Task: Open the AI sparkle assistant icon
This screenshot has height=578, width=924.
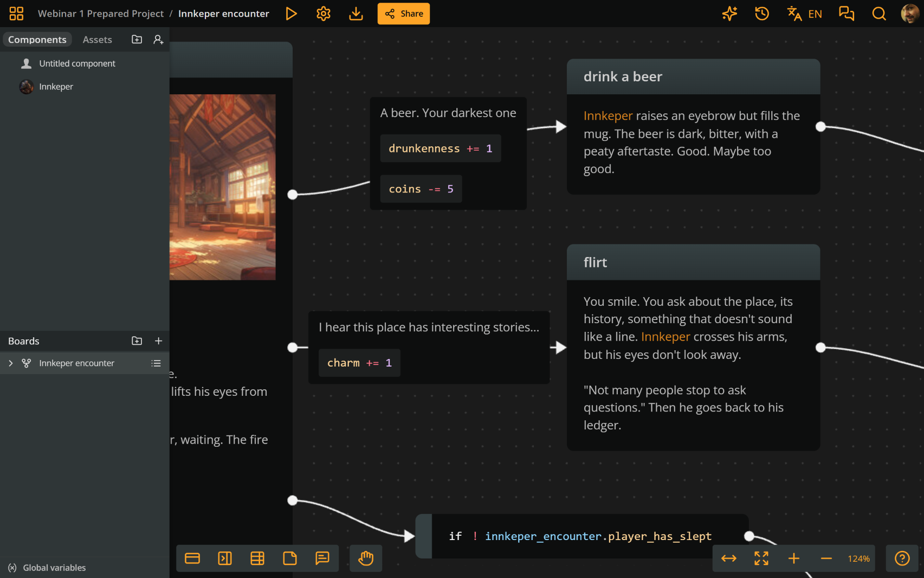Action: 729,14
